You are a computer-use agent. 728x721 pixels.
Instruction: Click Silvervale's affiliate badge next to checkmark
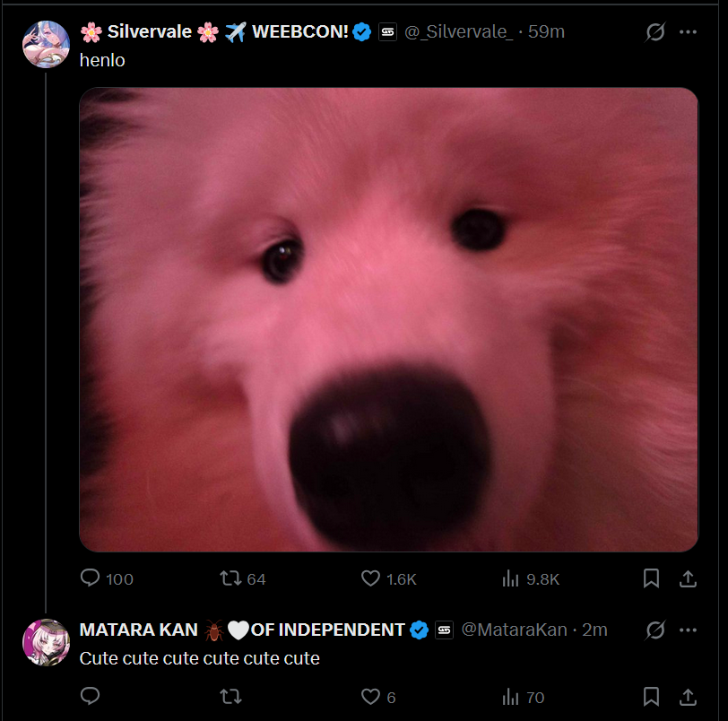pos(387,32)
